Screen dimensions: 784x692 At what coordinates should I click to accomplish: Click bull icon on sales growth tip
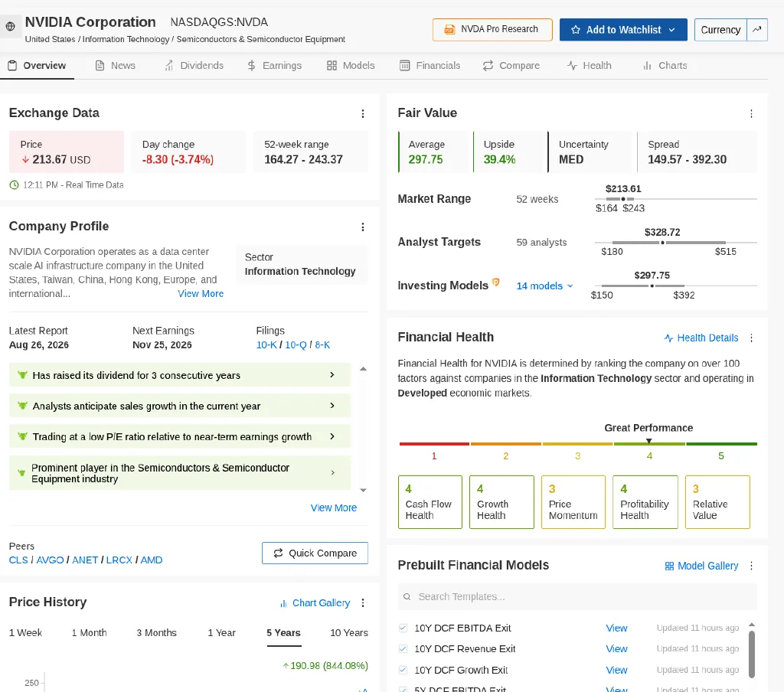pos(22,406)
